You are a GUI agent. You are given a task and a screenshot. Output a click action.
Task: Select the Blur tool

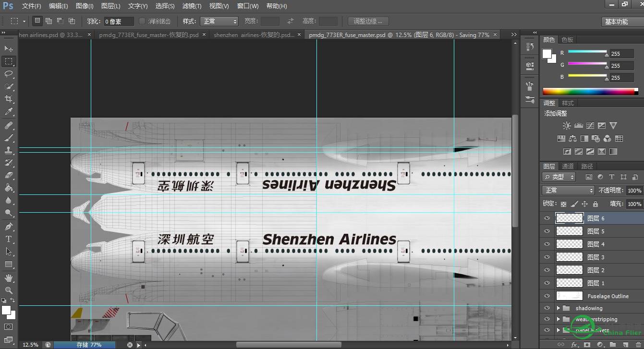click(x=9, y=201)
